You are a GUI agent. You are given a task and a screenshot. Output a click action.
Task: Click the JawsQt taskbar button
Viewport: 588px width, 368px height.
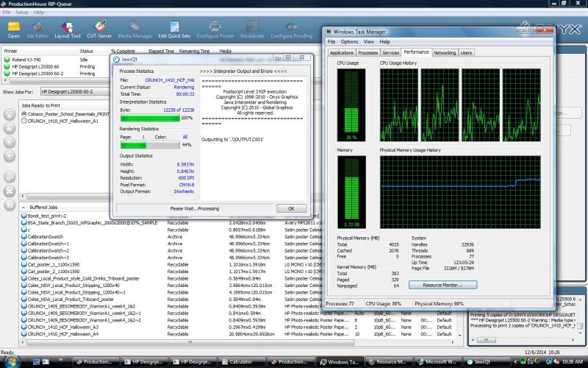(x=486, y=362)
